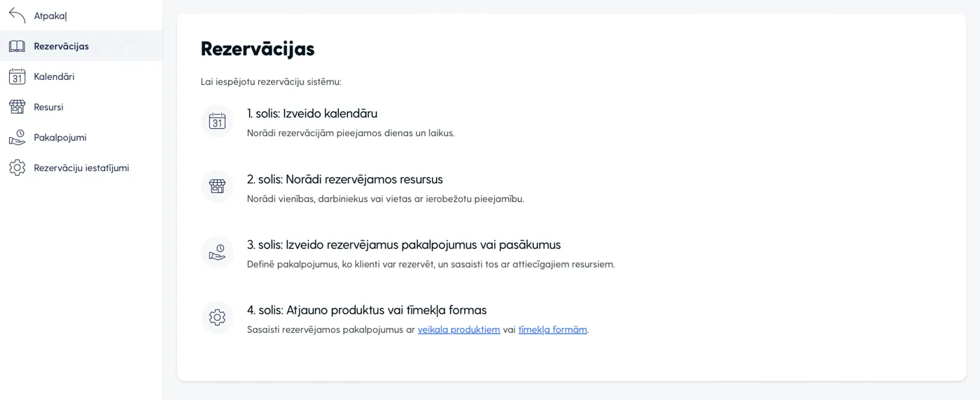The height and width of the screenshot is (400, 980).
Task: Open the Kalendāri sidebar section
Action: coord(54,76)
